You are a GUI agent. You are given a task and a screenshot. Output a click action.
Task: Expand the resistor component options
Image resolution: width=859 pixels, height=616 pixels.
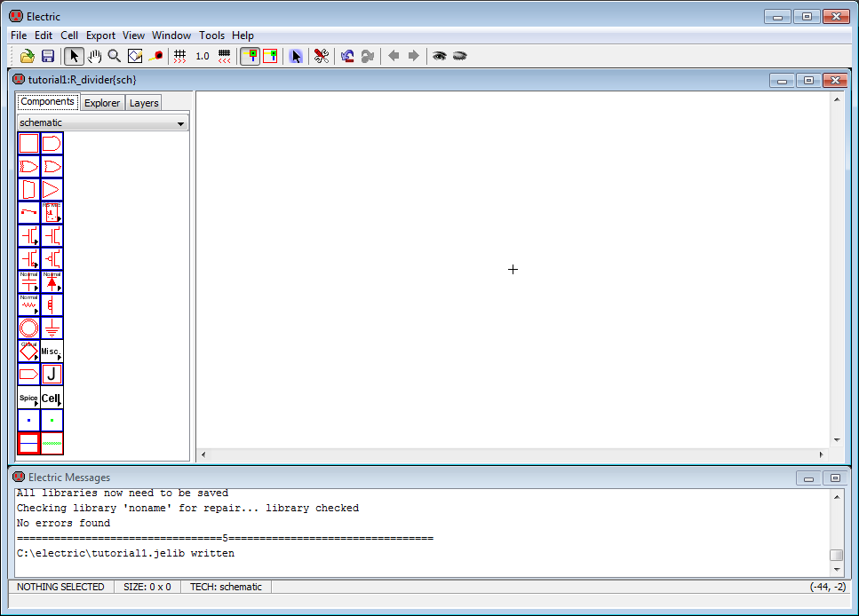(x=29, y=305)
